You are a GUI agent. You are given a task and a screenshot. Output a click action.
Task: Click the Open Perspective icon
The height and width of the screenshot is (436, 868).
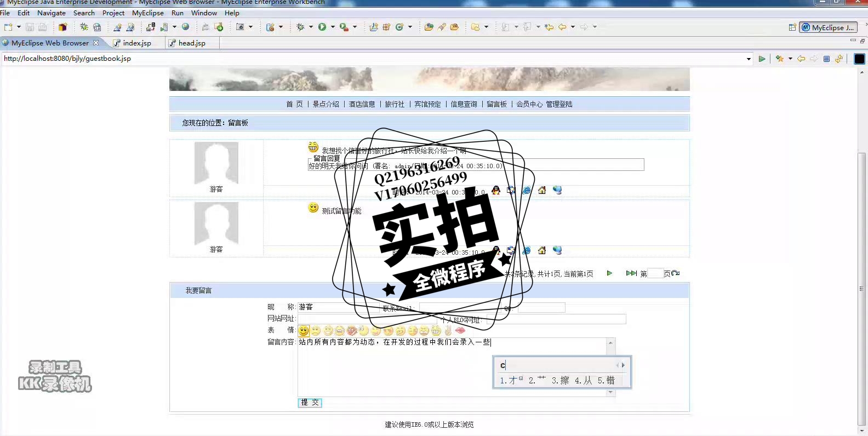coord(792,27)
